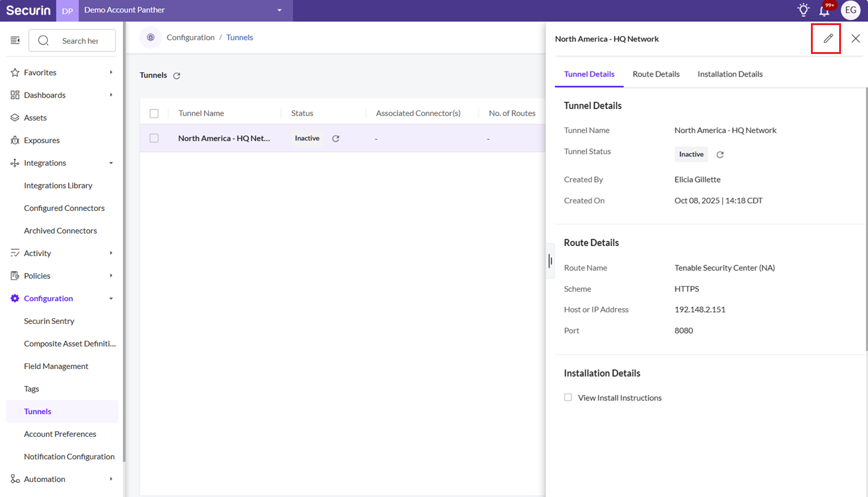Click the search magnifier icon

coord(43,40)
